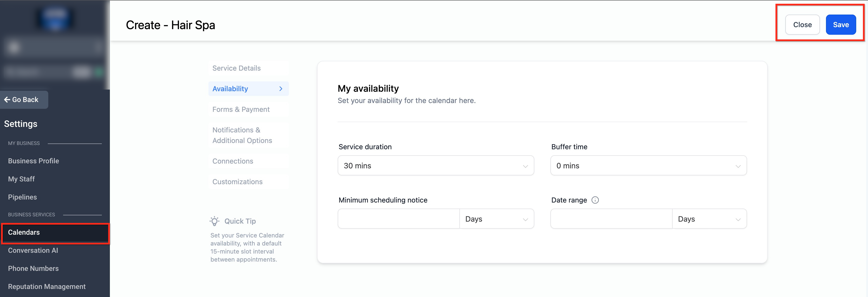Click the Date range info icon
Image resolution: width=868 pixels, height=297 pixels.
[x=595, y=200]
